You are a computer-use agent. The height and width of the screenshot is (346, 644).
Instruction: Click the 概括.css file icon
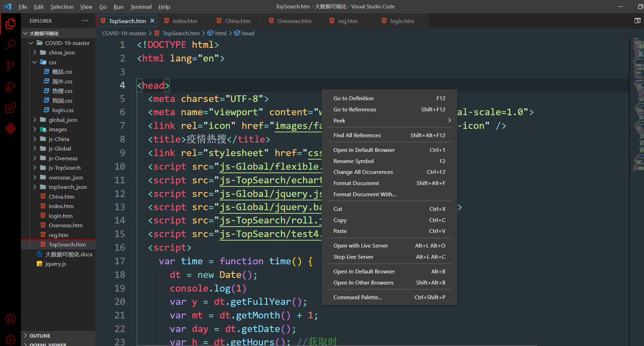click(x=46, y=72)
